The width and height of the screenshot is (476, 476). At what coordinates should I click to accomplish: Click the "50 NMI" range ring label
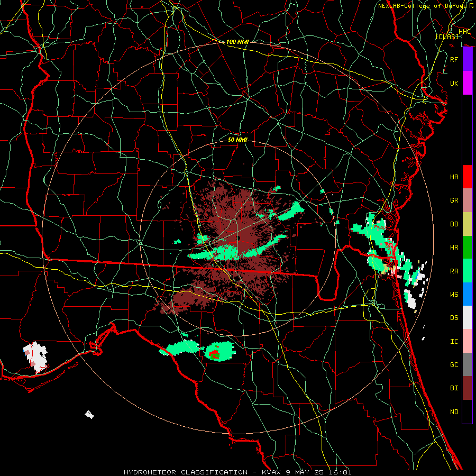pos(237,140)
